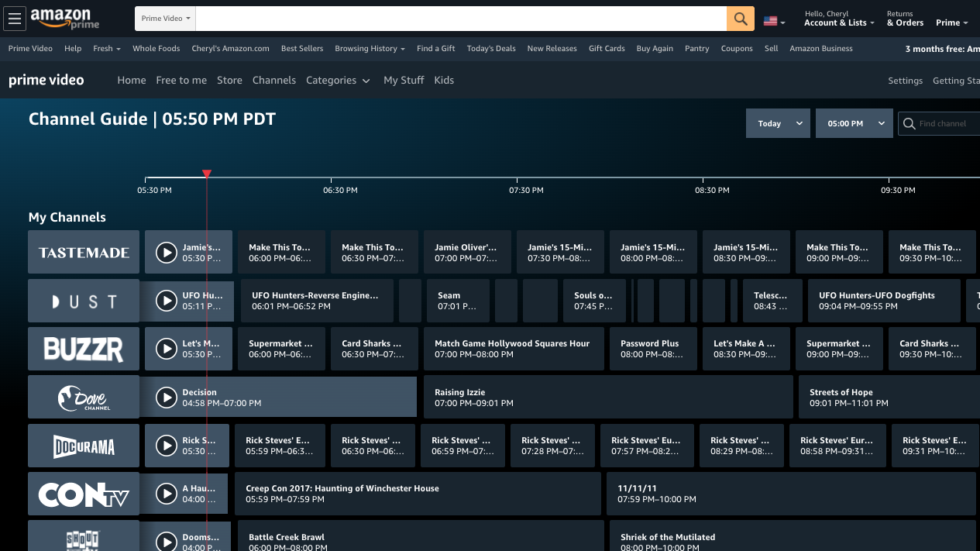Play Decision on Dove Channel
The image size is (980, 551).
(167, 398)
